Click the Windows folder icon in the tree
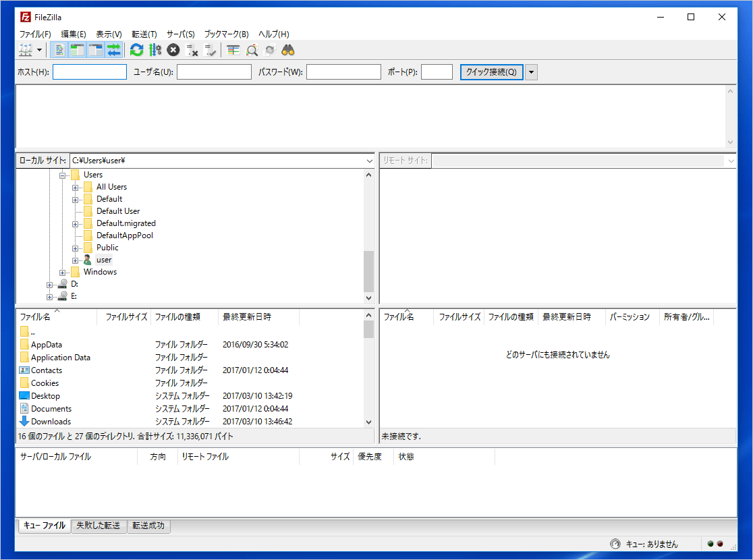Screen dimensions: 753x560 tap(75, 272)
